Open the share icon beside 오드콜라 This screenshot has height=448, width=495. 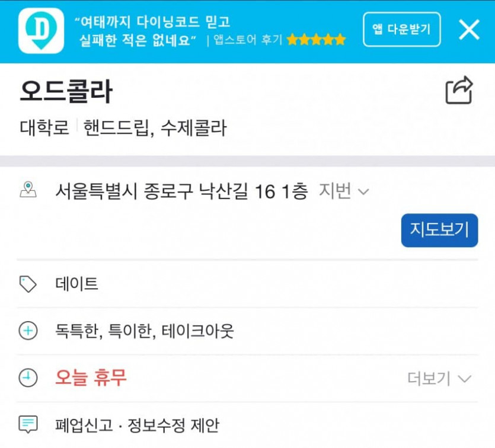click(459, 90)
